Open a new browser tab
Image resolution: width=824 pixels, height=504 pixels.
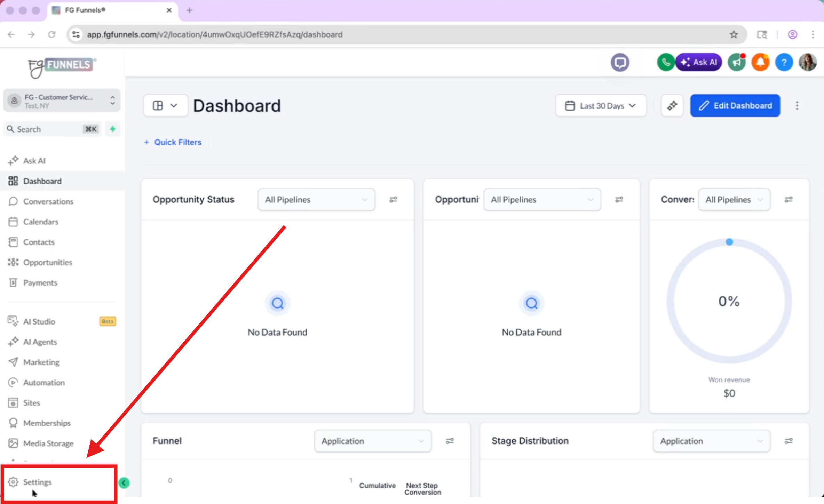(189, 10)
